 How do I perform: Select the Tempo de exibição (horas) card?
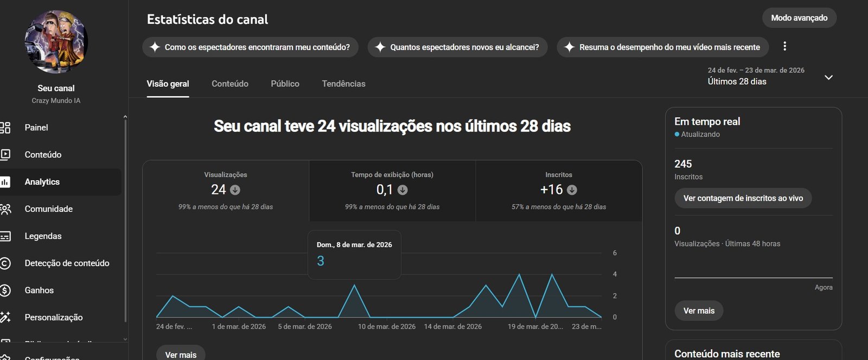392,191
